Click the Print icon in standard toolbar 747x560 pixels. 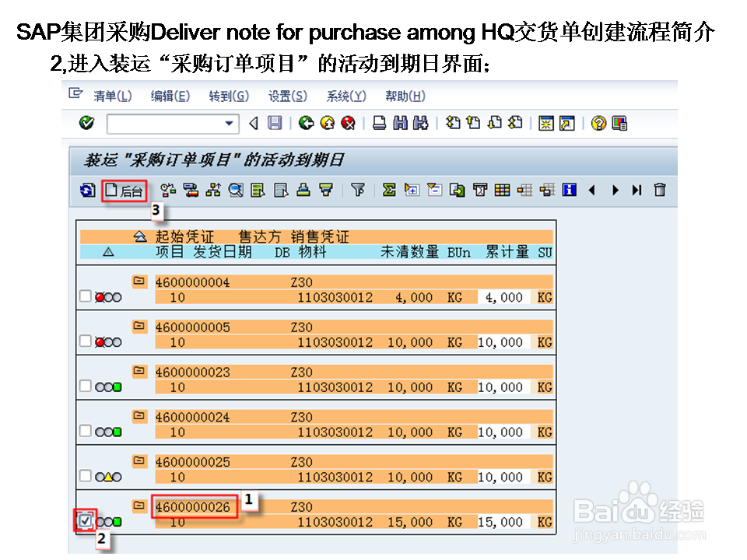[x=379, y=124]
